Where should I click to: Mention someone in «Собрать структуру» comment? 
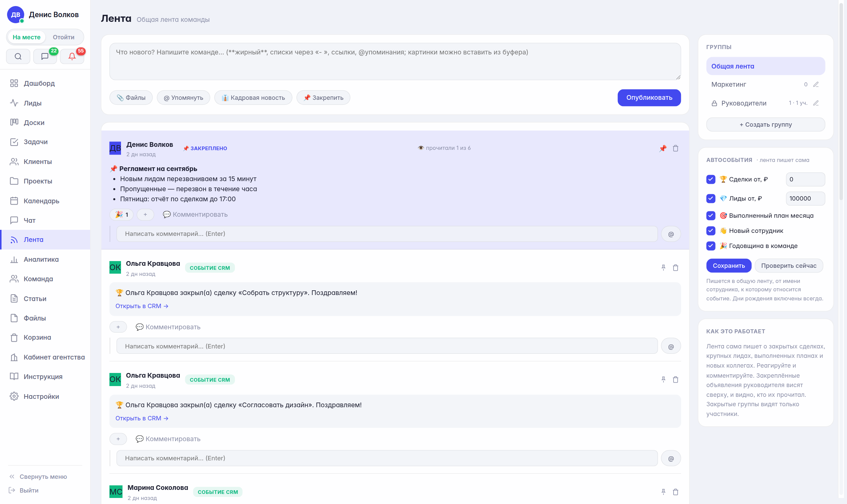671,346
